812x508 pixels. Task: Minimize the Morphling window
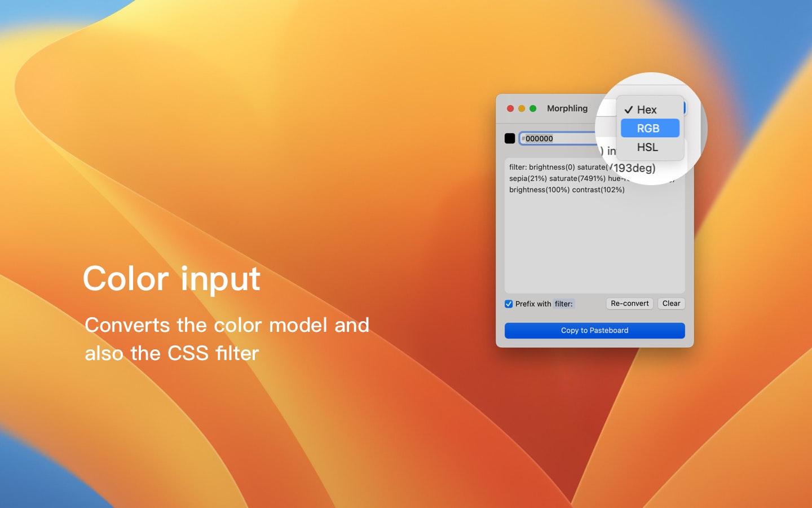pos(522,108)
